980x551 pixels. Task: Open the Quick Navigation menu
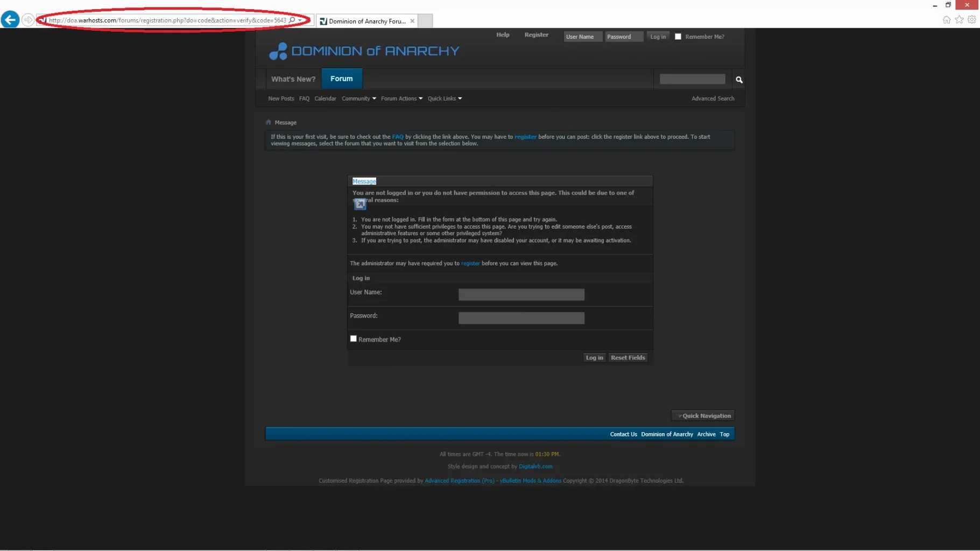703,415
